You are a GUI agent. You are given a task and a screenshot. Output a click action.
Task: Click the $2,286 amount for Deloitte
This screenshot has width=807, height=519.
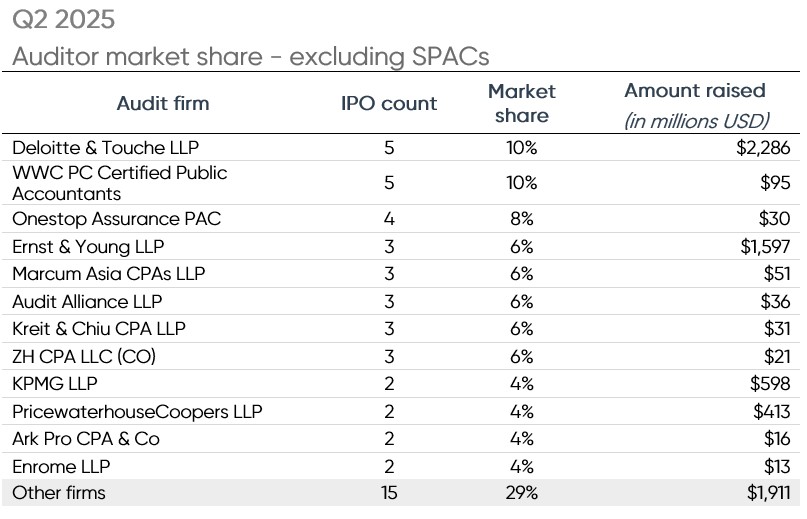tap(761, 148)
